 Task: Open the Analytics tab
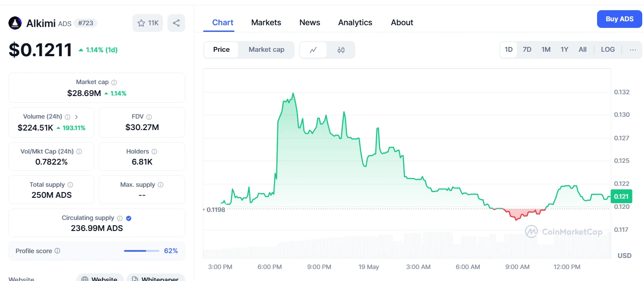pyautogui.click(x=355, y=23)
